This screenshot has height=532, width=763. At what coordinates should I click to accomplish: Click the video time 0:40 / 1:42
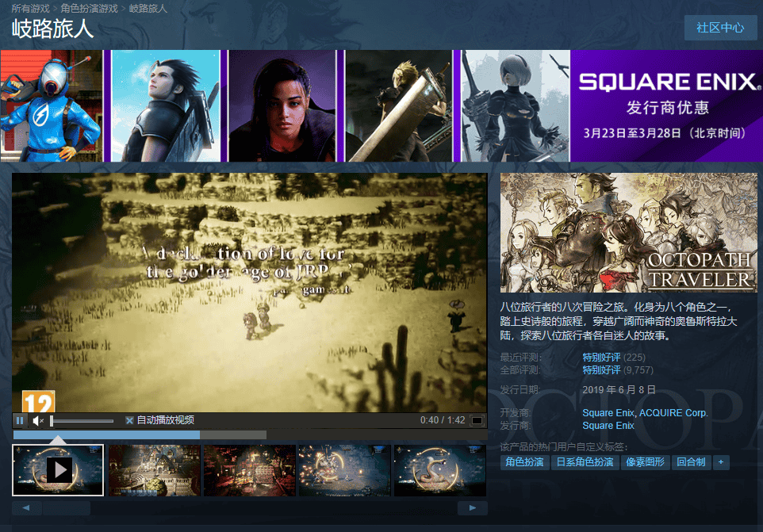pos(443,420)
